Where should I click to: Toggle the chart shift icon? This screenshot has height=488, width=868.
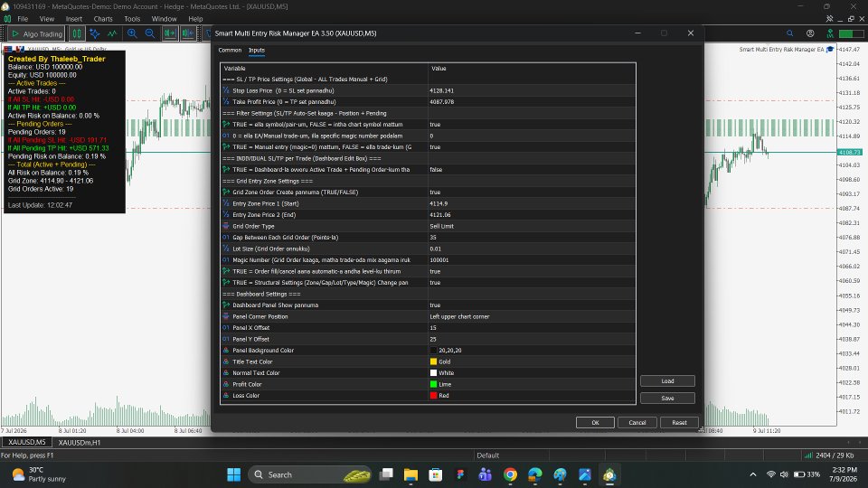tap(188, 33)
